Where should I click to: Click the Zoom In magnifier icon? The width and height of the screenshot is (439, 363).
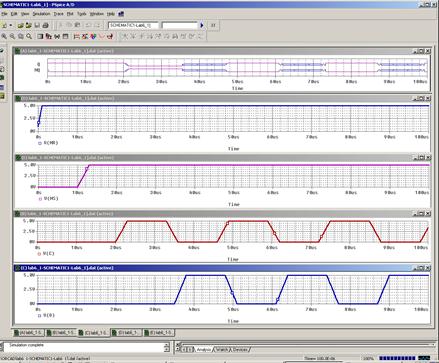pos(4,36)
